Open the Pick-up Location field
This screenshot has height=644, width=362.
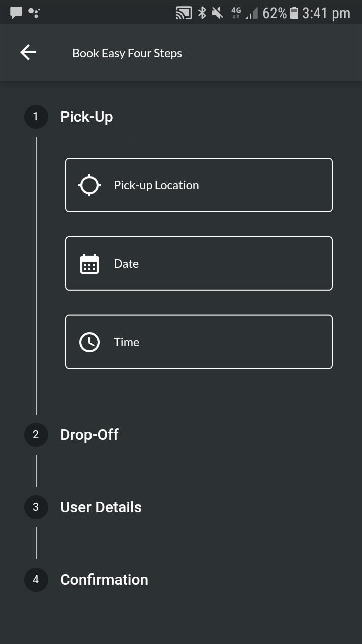pyautogui.click(x=199, y=185)
